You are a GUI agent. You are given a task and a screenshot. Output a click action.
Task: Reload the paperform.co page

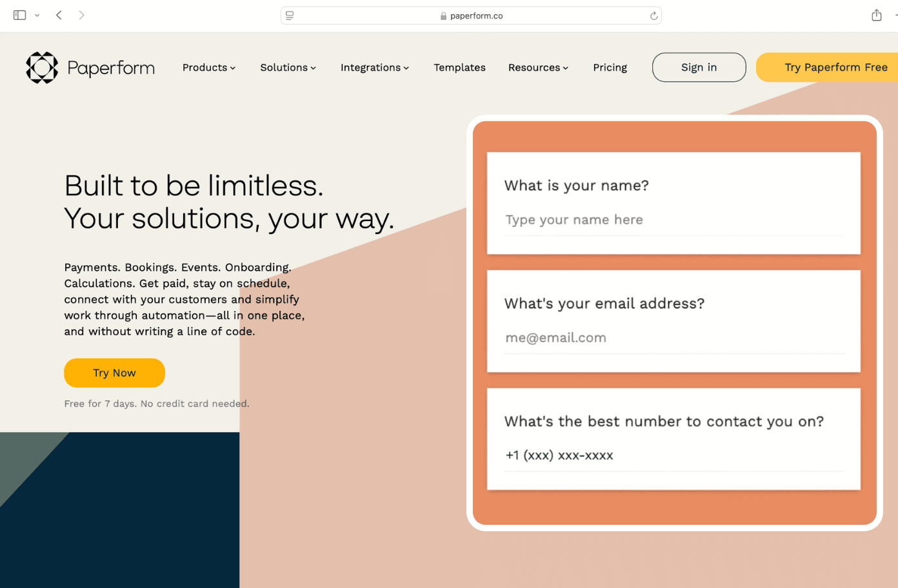coord(654,15)
